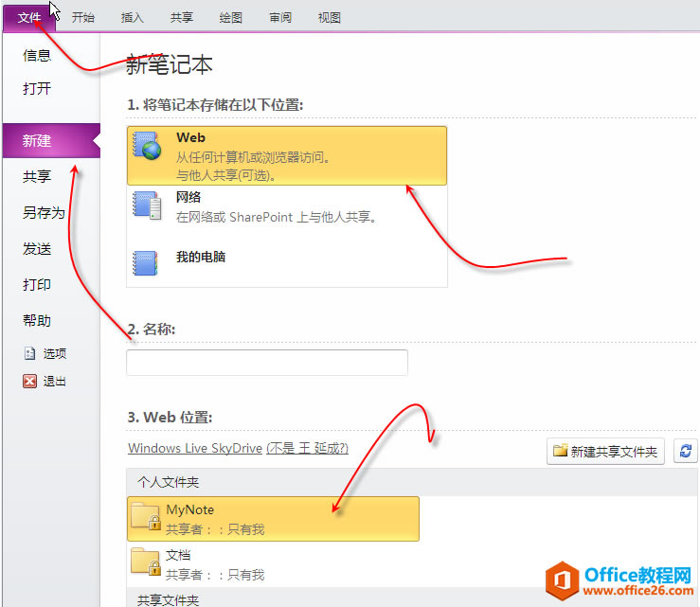This screenshot has height=607, width=700.
Task: Select the MyNote folder name
Action: (x=189, y=509)
